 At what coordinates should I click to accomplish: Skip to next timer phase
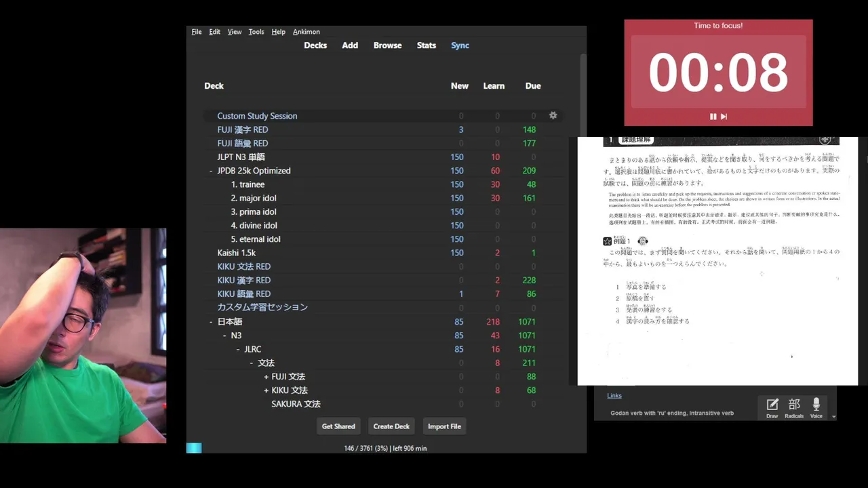pyautogui.click(x=724, y=117)
